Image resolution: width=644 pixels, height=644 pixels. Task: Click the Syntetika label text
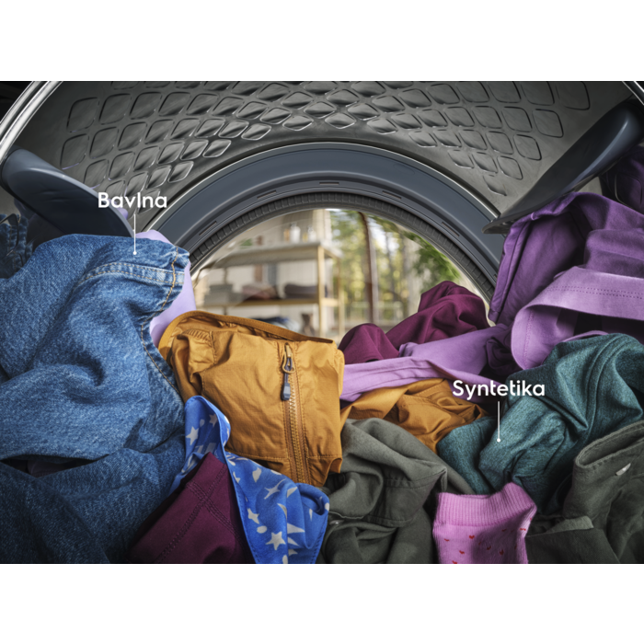498,389
